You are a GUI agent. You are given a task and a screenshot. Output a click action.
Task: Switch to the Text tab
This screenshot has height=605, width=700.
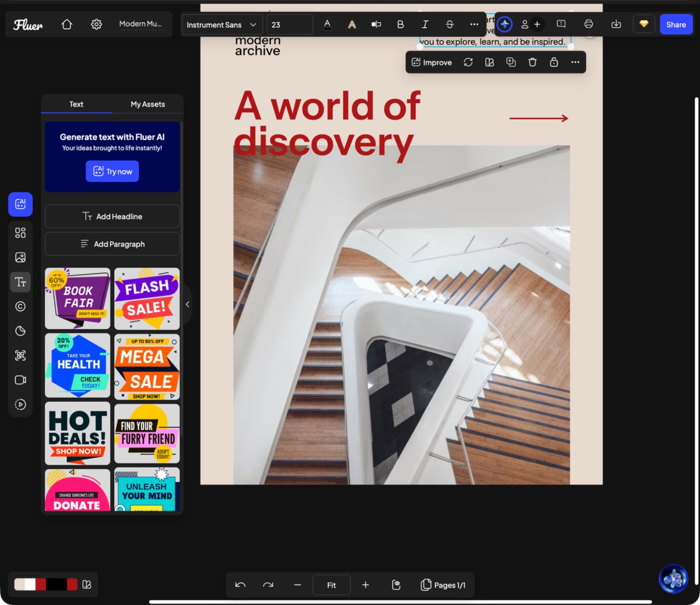[76, 104]
